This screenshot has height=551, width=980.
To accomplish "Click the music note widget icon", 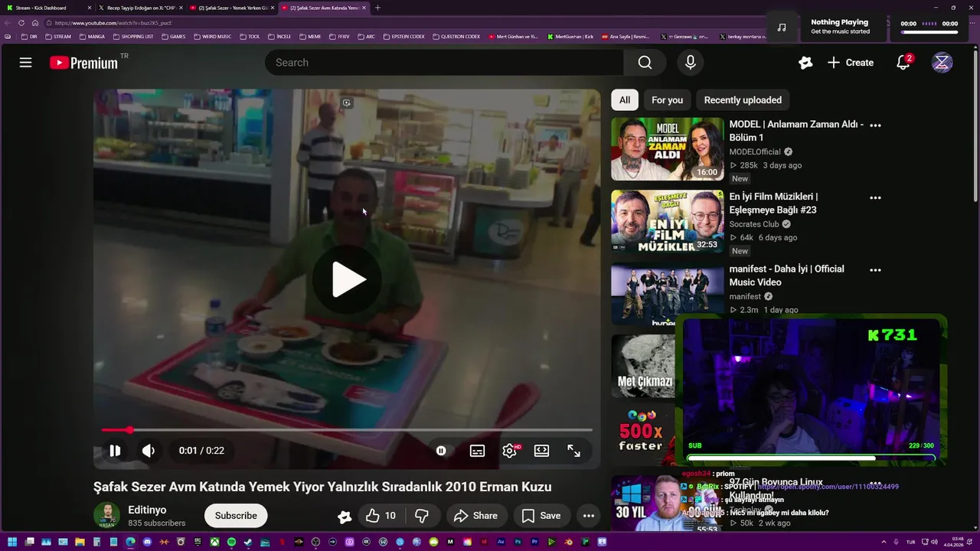I will 782,27.
